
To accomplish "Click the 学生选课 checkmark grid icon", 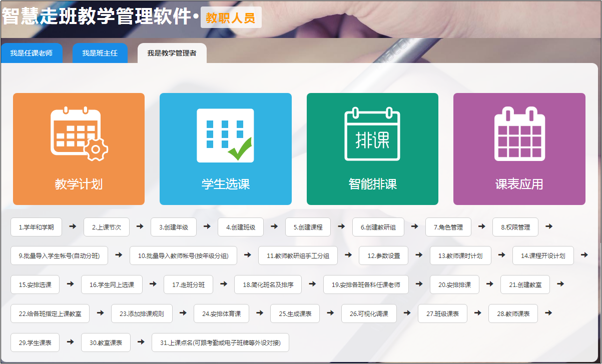I will [x=225, y=135].
